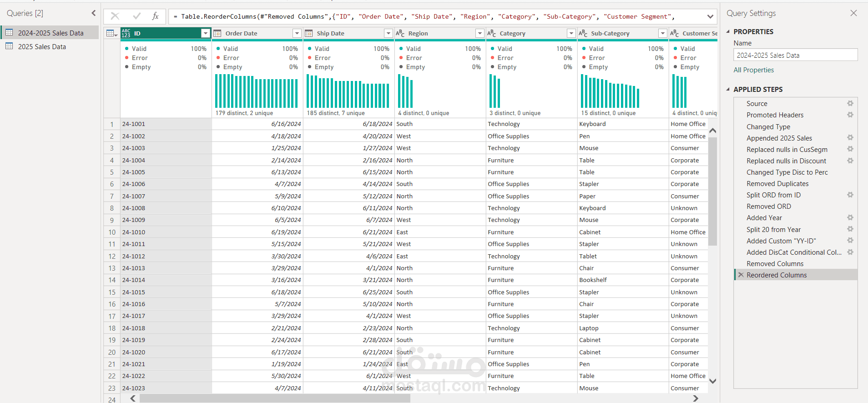Select the Changed Type Disc to Perc step
Image resolution: width=868 pixels, height=403 pixels.
(787, 172)
